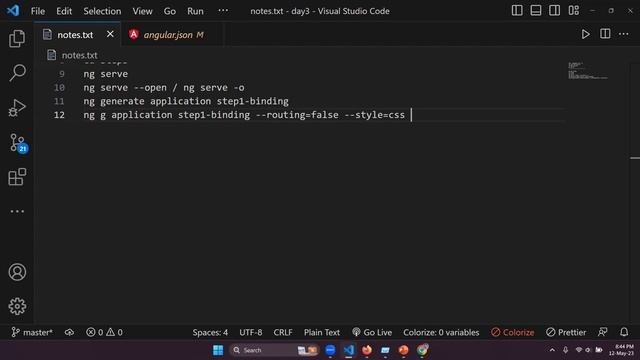Open editor More Actions ellipsis
Viewport: 640px width, 360px height.
pyautogui.click(x=624, y=34)
